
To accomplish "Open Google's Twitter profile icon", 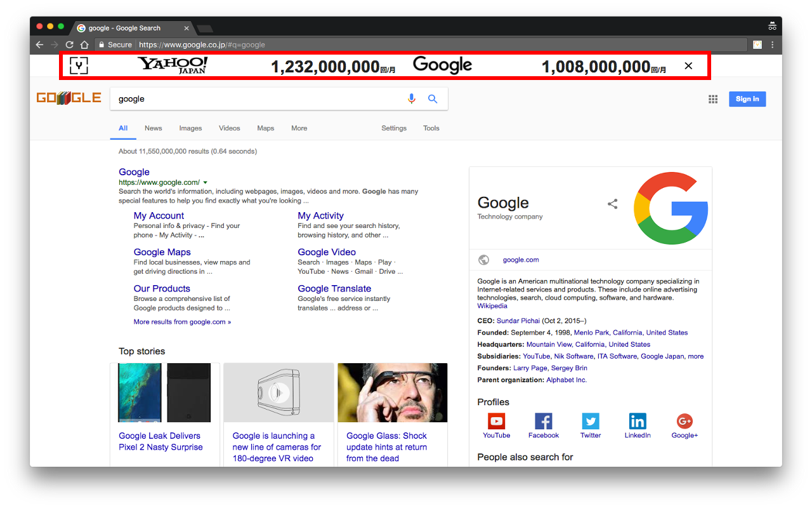I will click(591, 421).
